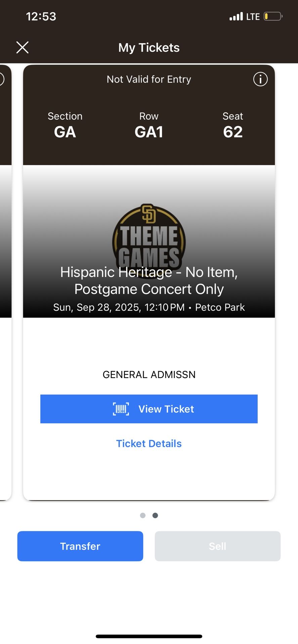This screenshot has height=644, width=298.
Task: Tap the Hispanic Heritage event title
Action: pyautogui.click(x=149, y=280)
